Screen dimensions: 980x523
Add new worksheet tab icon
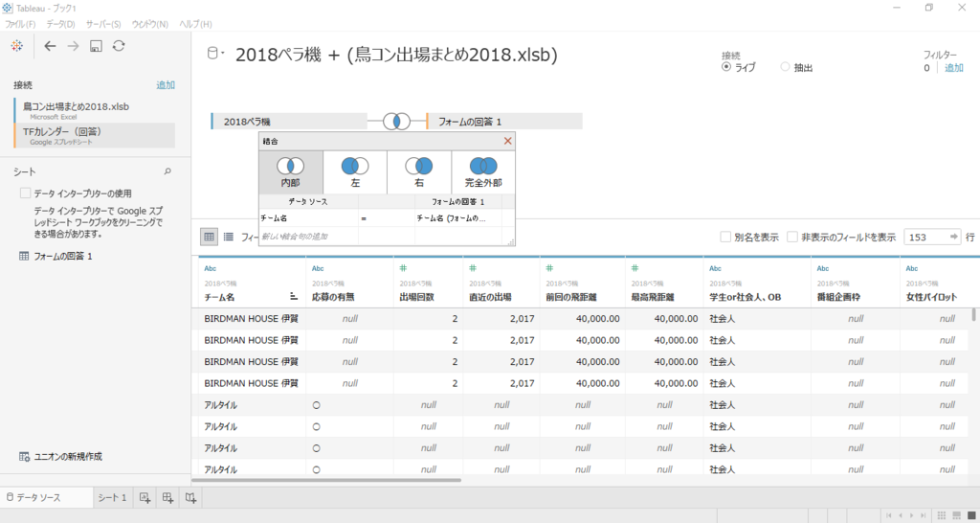[x=145, y=498]
